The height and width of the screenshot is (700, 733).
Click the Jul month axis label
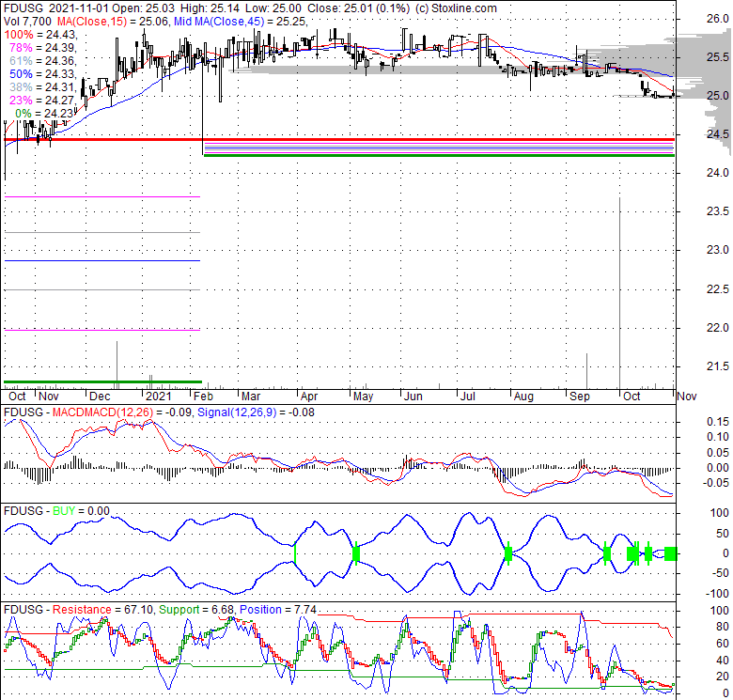[x=467, y=397]
